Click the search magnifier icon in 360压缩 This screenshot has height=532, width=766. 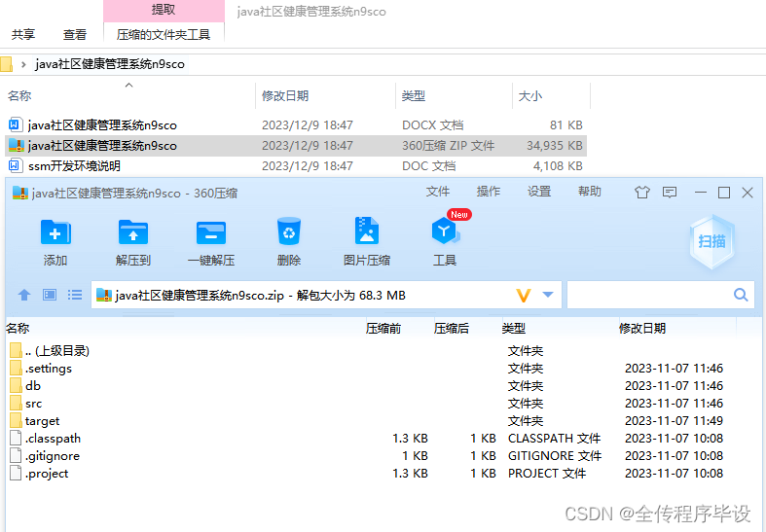click(x=741, y=295)
